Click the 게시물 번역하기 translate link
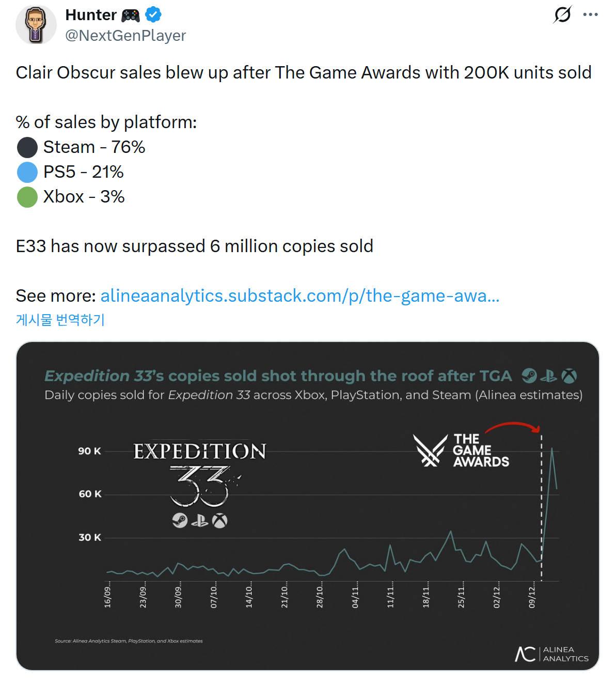The height and width of the screenshot is (683, 616). coord(60,320)
